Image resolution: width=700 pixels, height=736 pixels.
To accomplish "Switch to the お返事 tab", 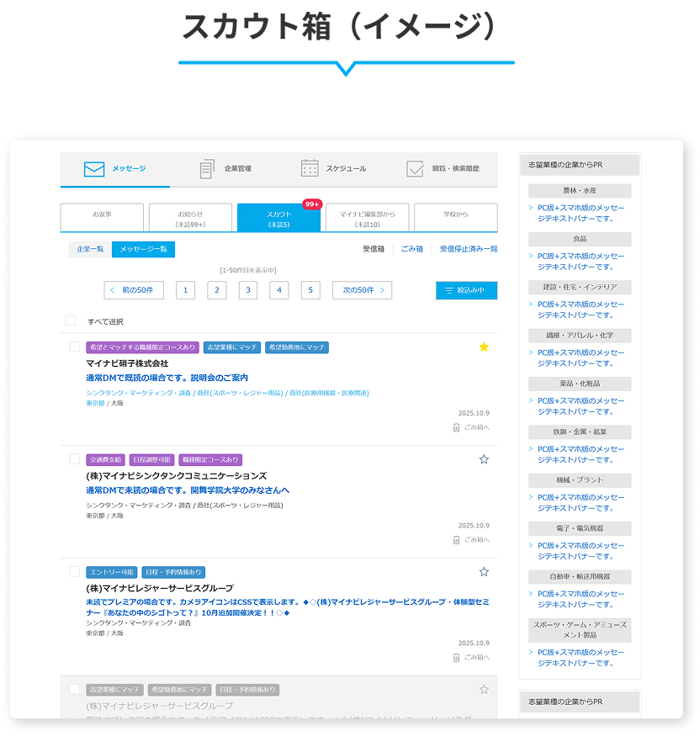I will pos(102,217).
